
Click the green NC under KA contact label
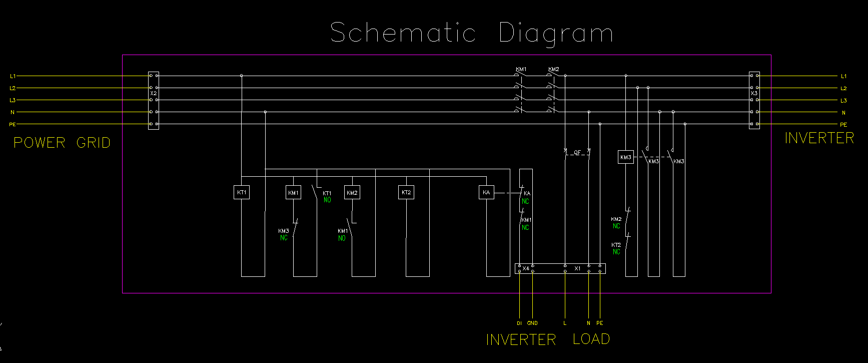(525, 202)
